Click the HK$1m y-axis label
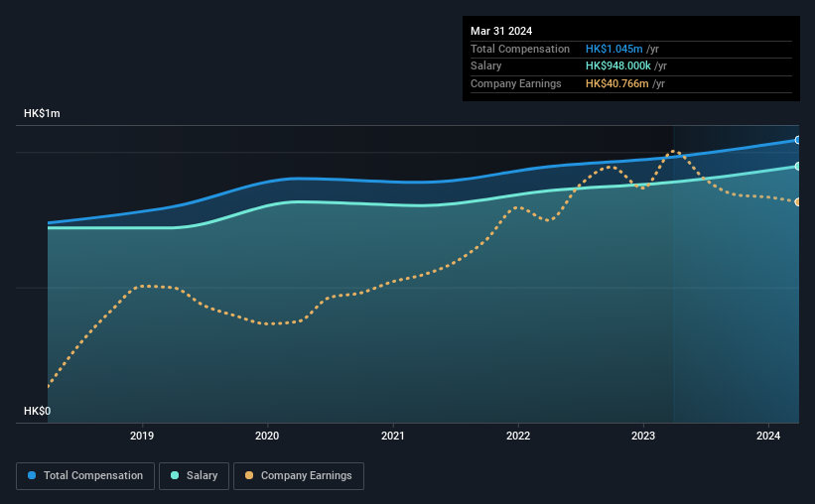 point(42,113)
